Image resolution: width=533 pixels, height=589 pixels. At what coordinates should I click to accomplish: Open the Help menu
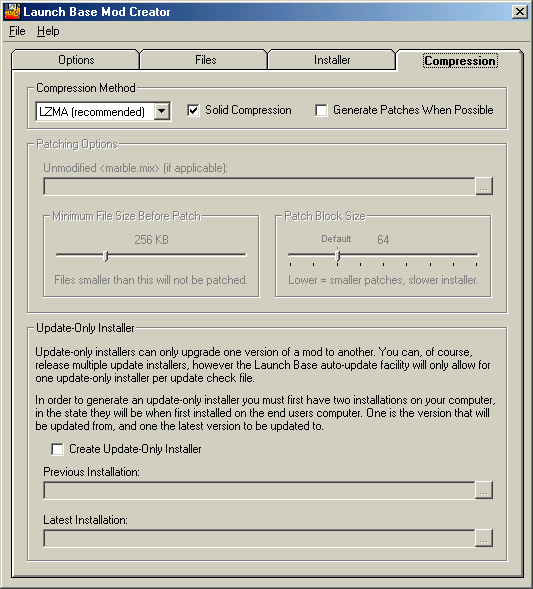tap(48, 31)
